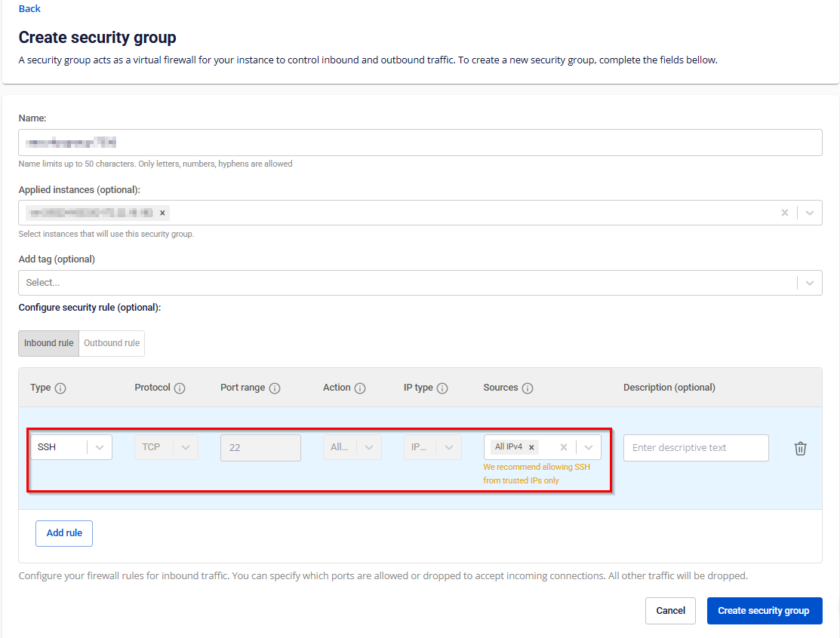Click the Add rule button

(64, 533)
